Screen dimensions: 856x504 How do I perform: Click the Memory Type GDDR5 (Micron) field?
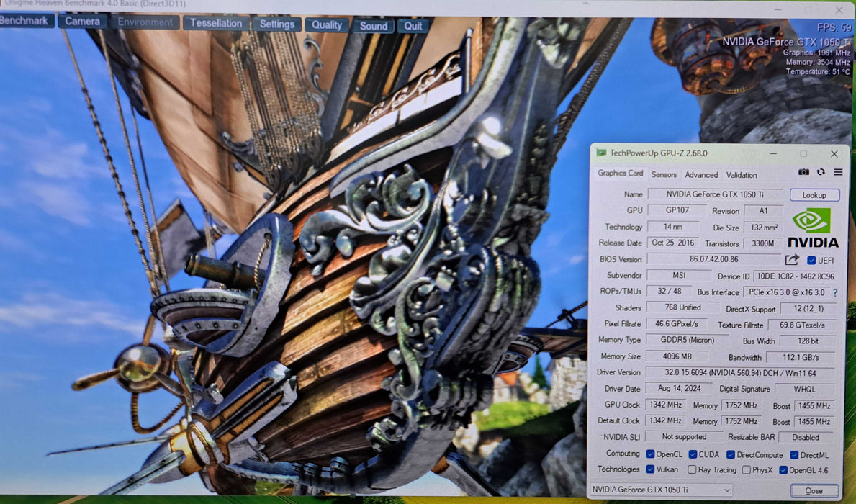click(x=687, y=340)
